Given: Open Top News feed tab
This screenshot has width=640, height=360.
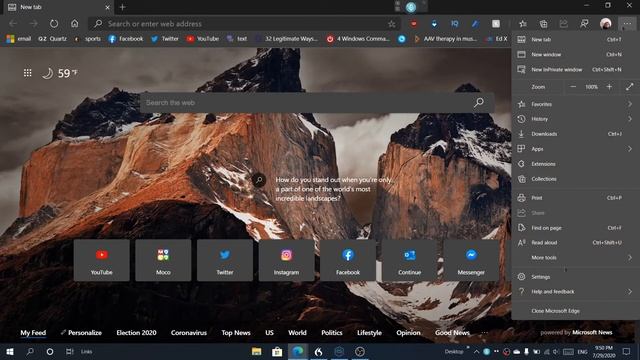Looking at the screenshot, I should point(236,333).
